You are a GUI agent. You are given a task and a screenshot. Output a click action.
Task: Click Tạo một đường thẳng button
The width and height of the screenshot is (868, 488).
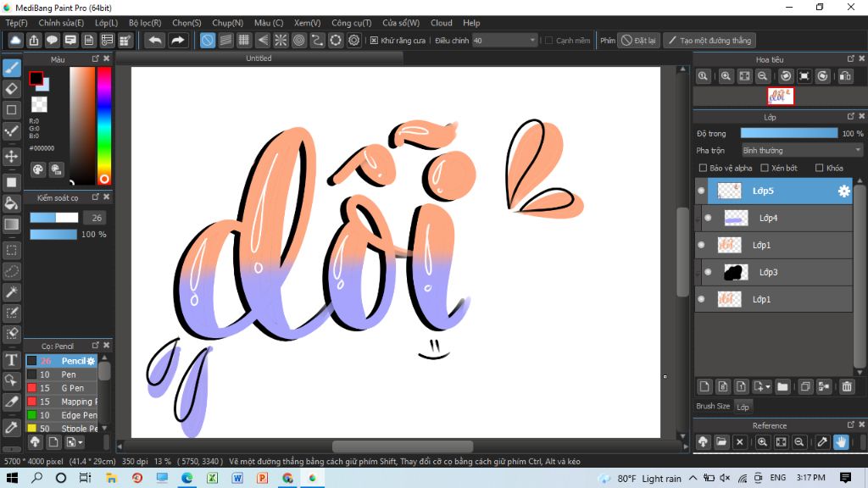709,41
